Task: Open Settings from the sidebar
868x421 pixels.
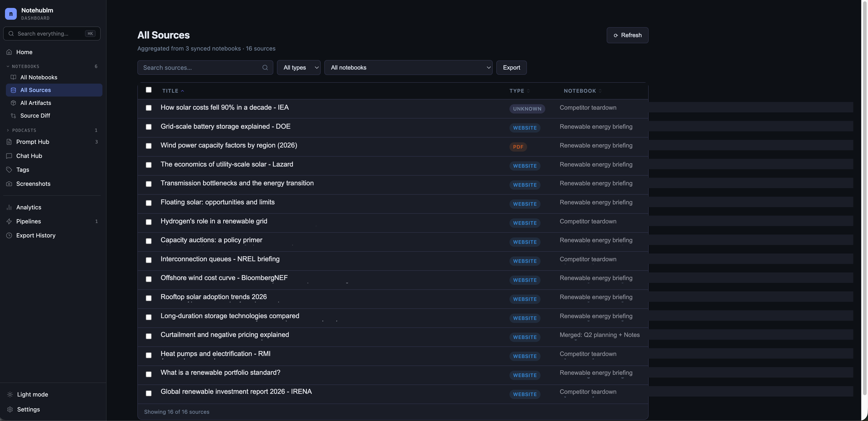Action: pyautogui.click(x=28, y=409)
